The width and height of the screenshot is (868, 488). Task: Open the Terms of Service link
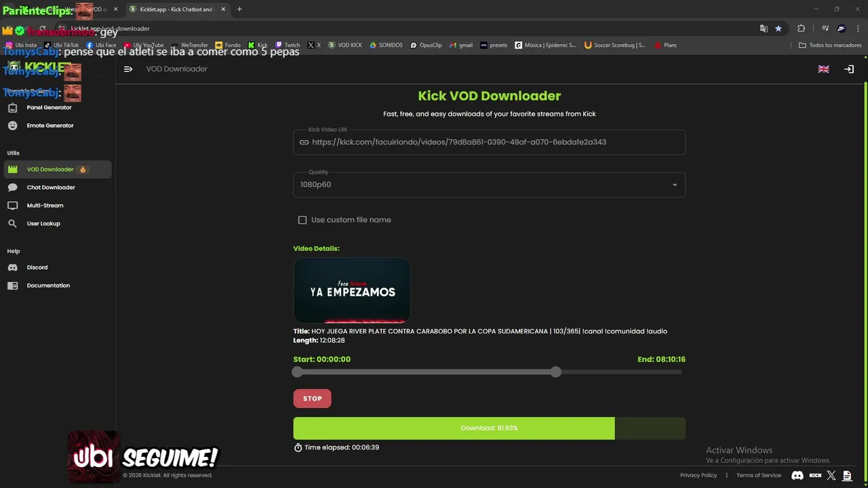(759, 475)
